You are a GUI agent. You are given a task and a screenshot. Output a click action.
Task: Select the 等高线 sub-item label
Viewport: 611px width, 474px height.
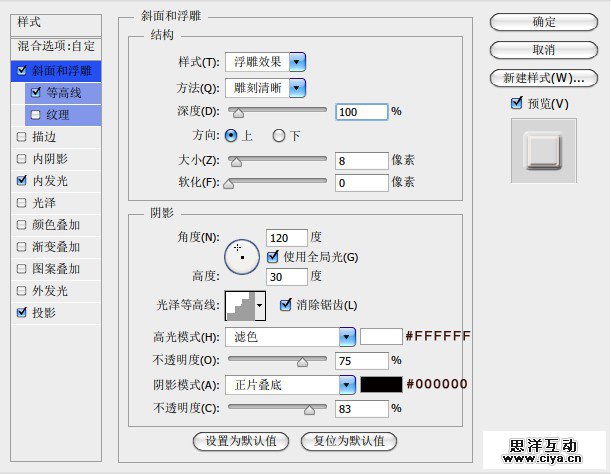point(64,92)
